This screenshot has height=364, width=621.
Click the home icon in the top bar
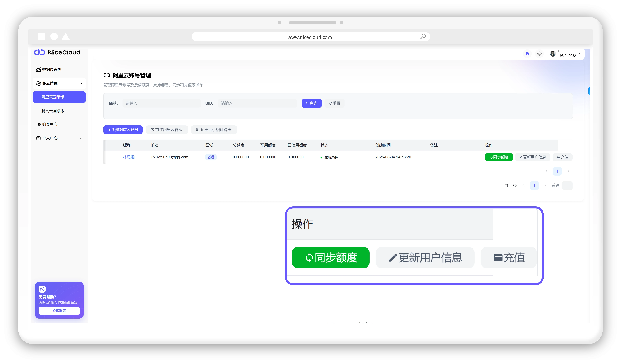pos(527,54)
